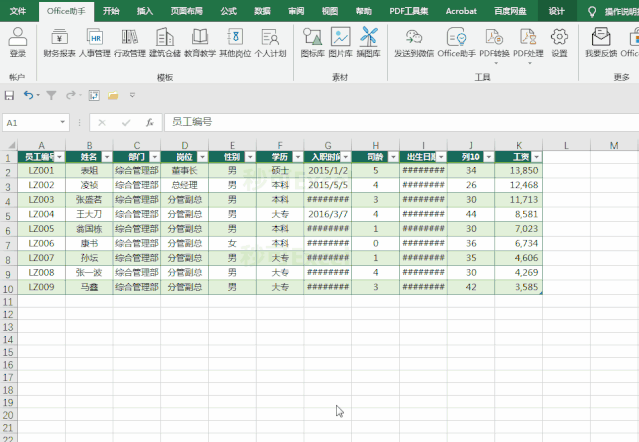Switch to the 设计 tab
The width and height of the screenshot is (639, 442).
click(557, 11)
